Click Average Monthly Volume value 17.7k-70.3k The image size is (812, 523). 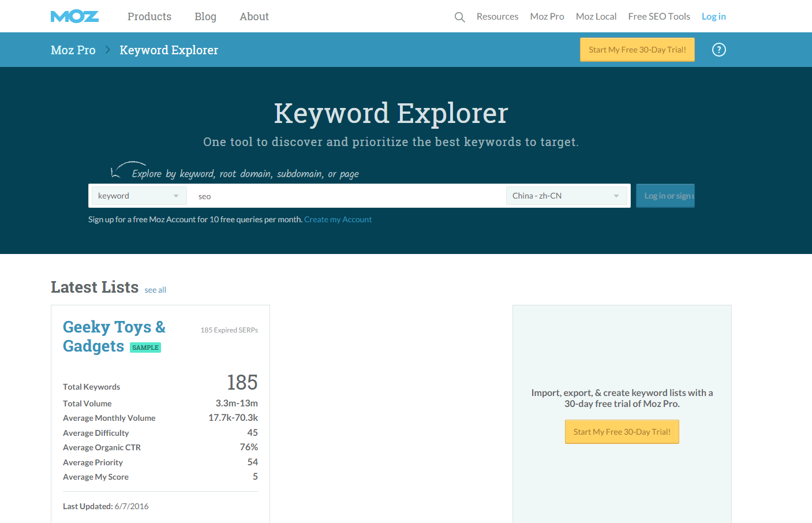click(233, 417)
